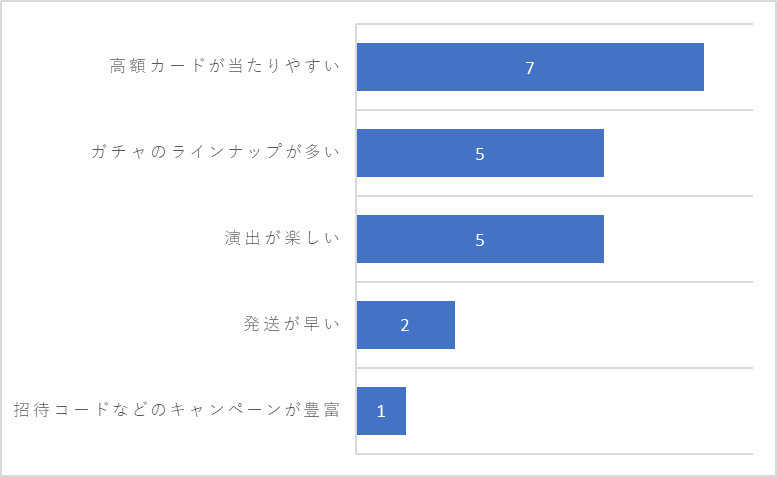Click gridline between 演出 and 発送 bars

point(555,282)
